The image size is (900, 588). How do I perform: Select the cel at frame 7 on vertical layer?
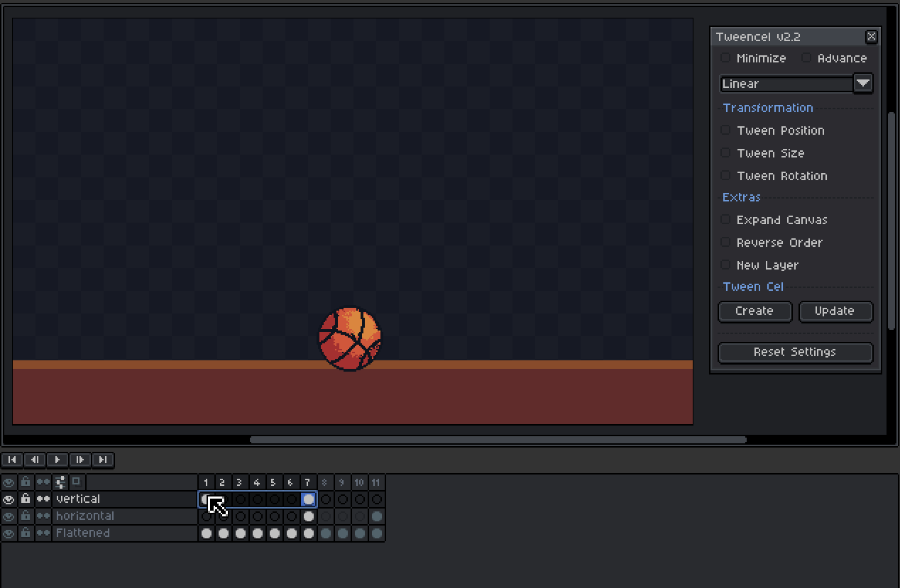(308, 499)
